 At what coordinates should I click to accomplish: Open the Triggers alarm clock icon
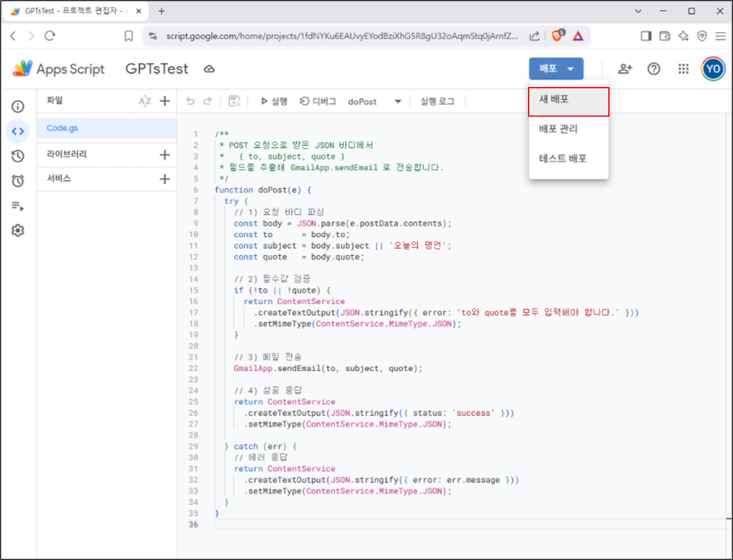click(18, 181)
